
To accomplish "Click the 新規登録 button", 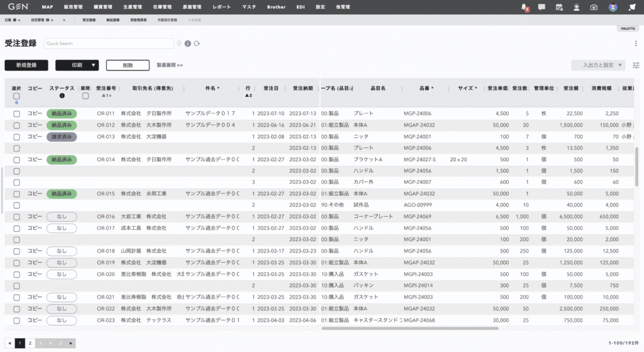I will tap(26, 65).
